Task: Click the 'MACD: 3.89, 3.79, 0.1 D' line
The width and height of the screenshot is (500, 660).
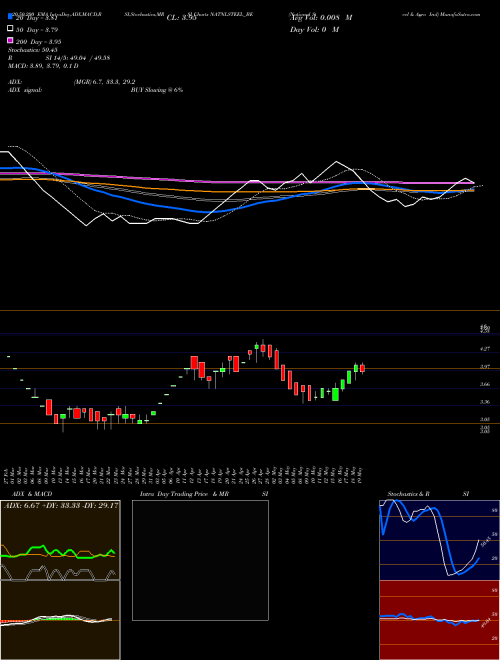Action: tap(43, 66)
